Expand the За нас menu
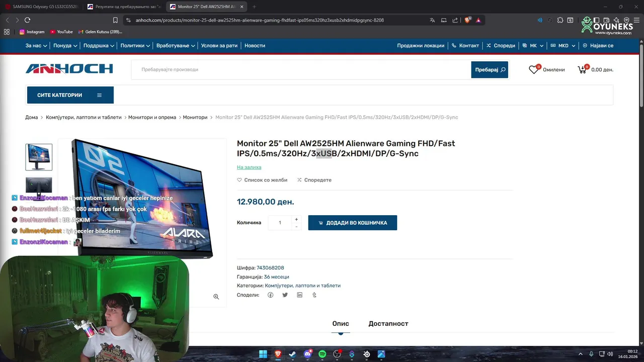The width and height of the screenshot is (644, 362). point(36,45)
